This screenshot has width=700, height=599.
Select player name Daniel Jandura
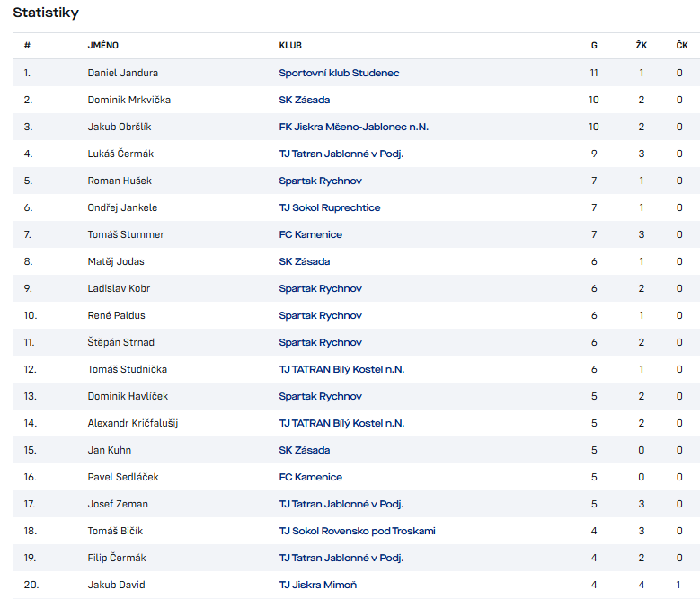(x=122, y=73)
